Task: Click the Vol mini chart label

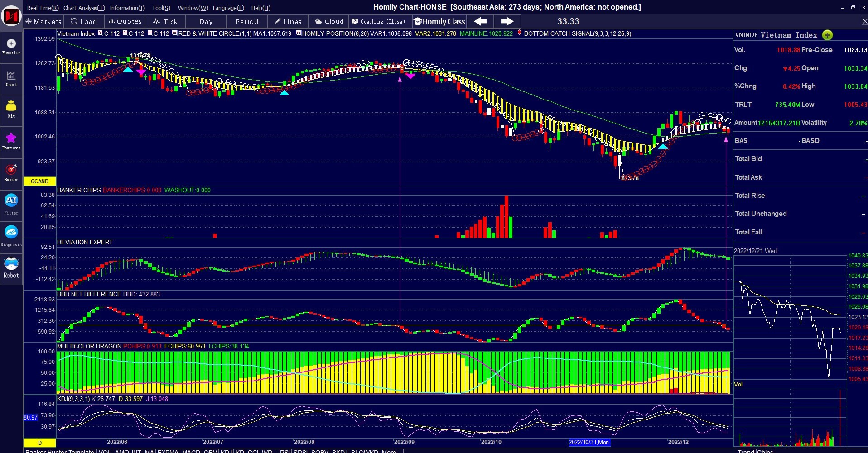Action: pyautogui.click(x=738, y=384)
